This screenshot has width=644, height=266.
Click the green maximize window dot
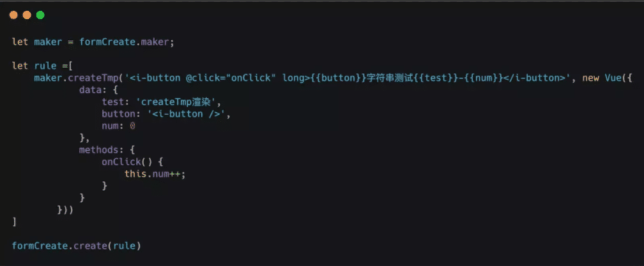point(40,15)
